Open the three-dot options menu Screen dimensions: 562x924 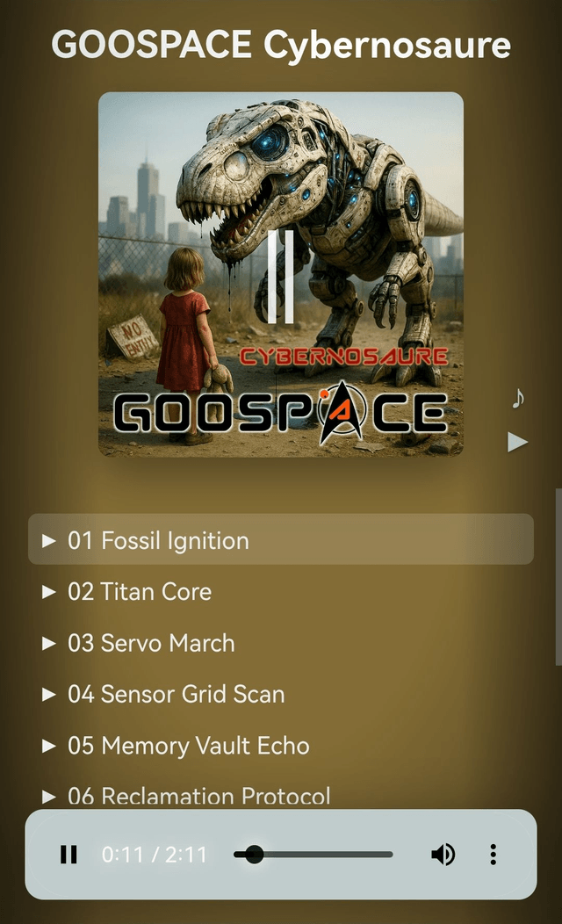(x=494, y=854)
